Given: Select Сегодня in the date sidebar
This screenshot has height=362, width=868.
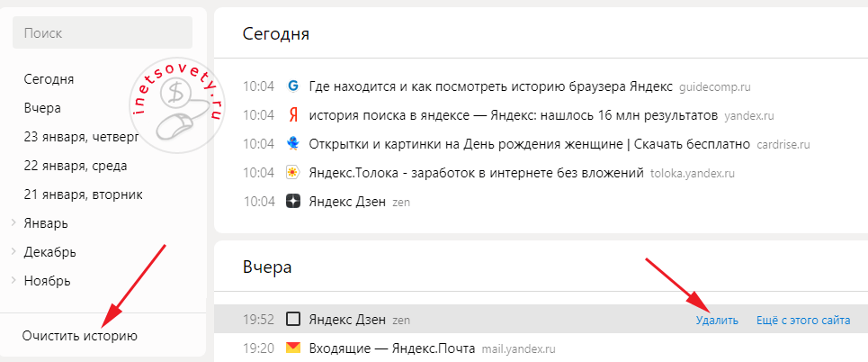Looking at the screenshot, I should 49,79.
